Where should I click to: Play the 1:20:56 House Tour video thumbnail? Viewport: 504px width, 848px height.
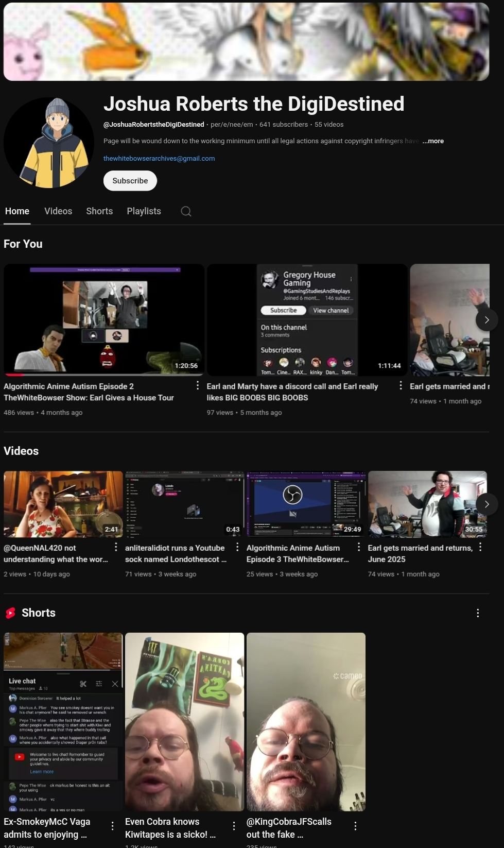(x=104, y=320)
